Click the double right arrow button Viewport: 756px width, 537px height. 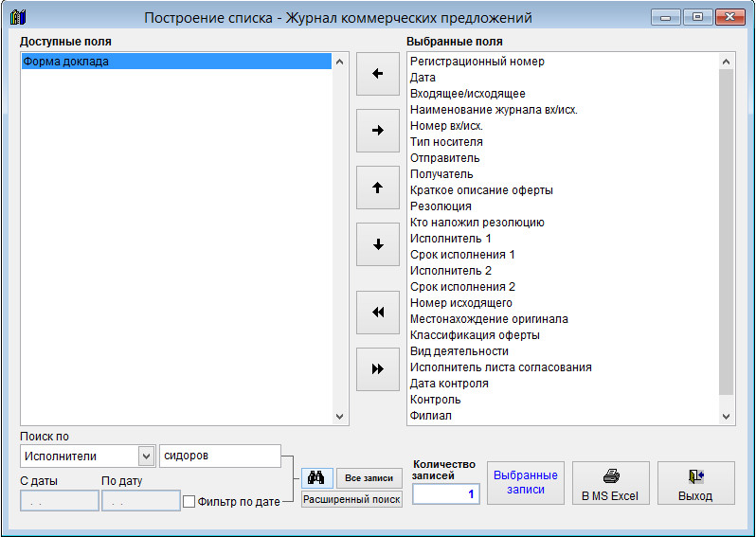pyautogui.click(x=377, y=369)
